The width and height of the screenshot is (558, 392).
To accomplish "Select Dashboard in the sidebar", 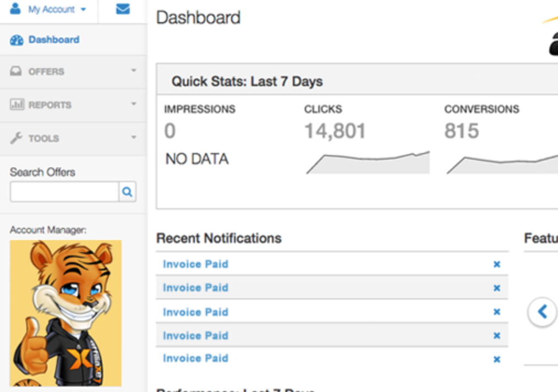I will click(x=53, y=40).
